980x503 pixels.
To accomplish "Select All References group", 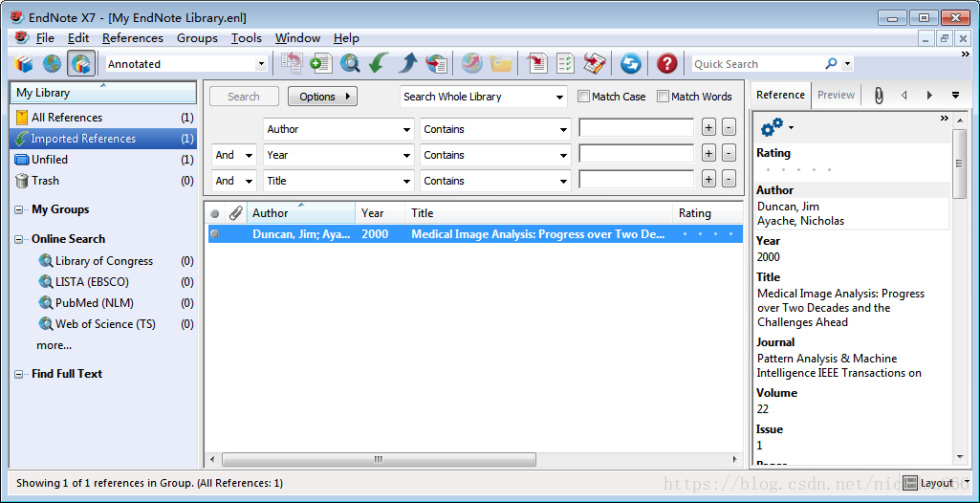I will coord(103,118).
